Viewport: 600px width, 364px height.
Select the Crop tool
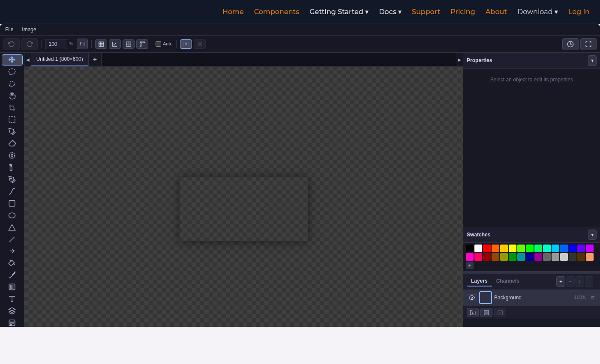click(x=12, y=108)
